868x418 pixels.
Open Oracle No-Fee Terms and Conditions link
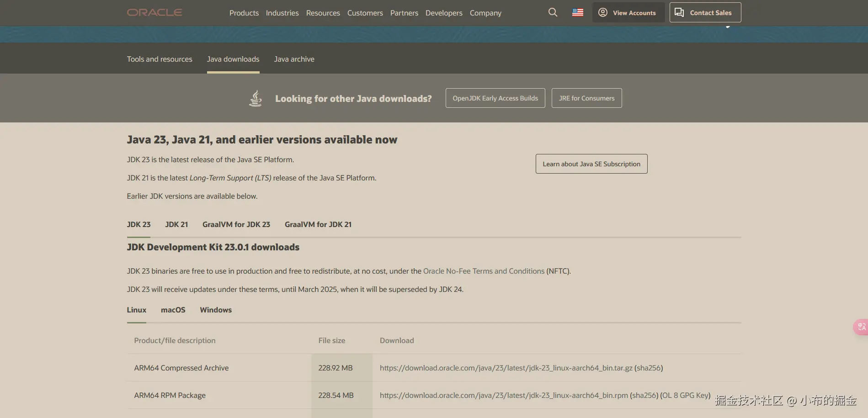coord(484,271)
